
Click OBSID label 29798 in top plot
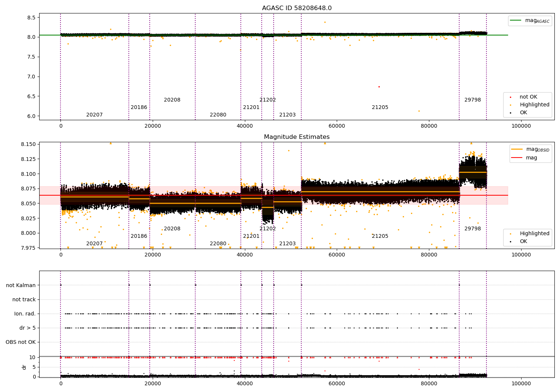[x=473, y=100]
